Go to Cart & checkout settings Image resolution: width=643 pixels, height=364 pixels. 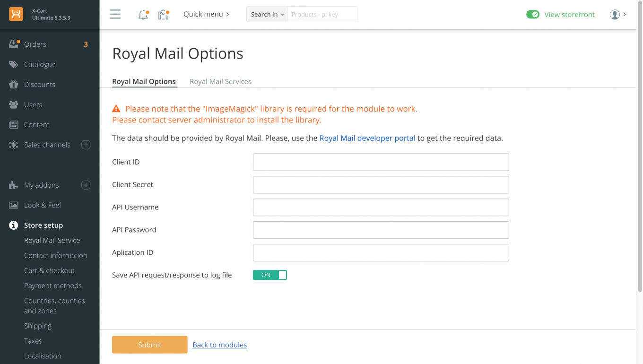pyautogui.click(x=50, y=270)
